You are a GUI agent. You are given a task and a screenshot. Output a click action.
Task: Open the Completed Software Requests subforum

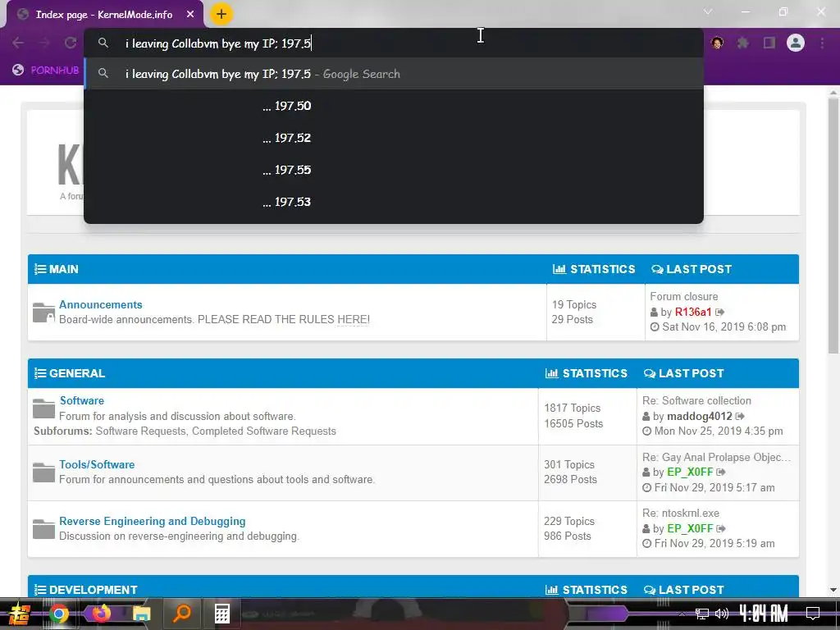264,431
